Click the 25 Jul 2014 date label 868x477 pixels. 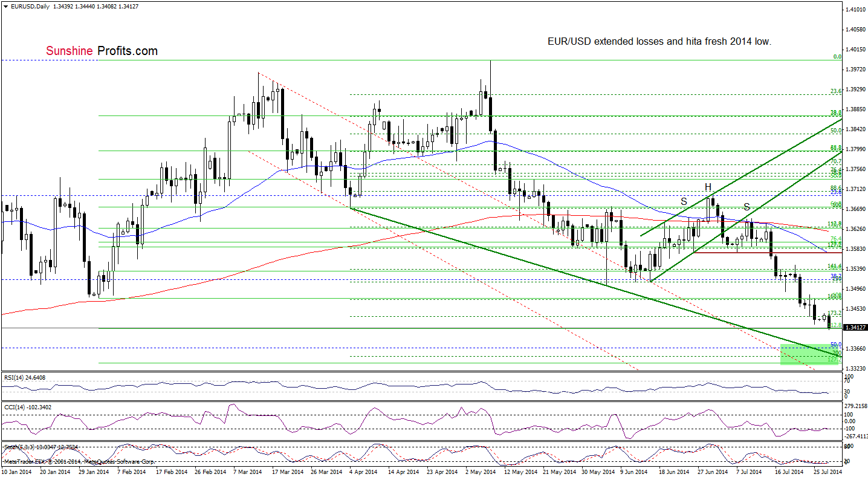click(828, 472)
